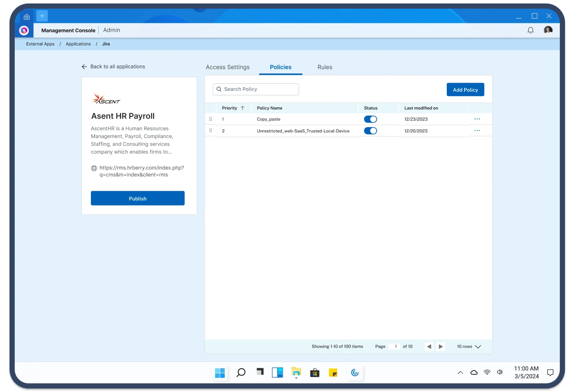Click the back arrow to all applications
Screen dimensions: 568x392
click(84, 67)
